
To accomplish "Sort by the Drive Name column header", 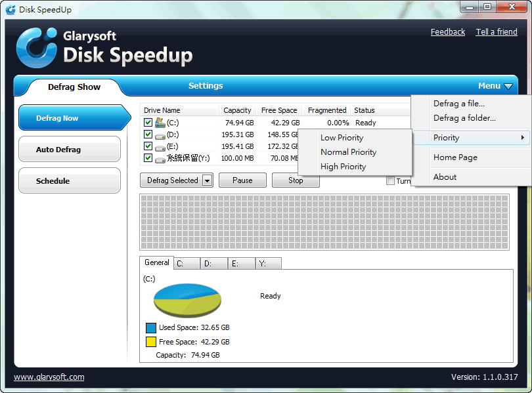I will (x=180, y=110).
